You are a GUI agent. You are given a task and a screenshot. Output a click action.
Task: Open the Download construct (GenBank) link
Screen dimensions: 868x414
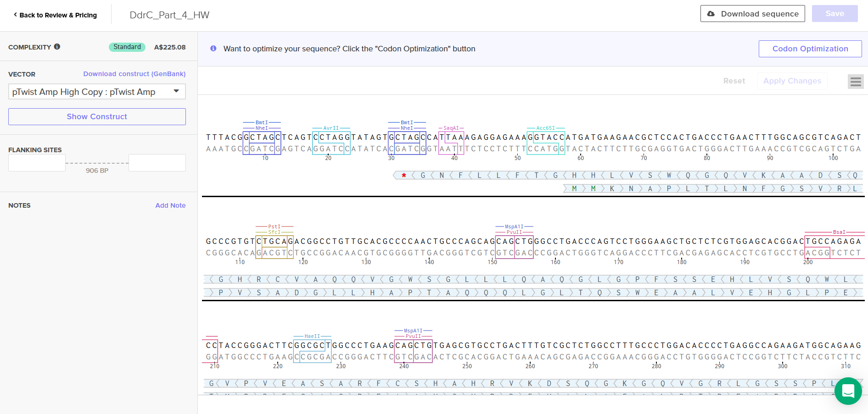tap(134, 74)
